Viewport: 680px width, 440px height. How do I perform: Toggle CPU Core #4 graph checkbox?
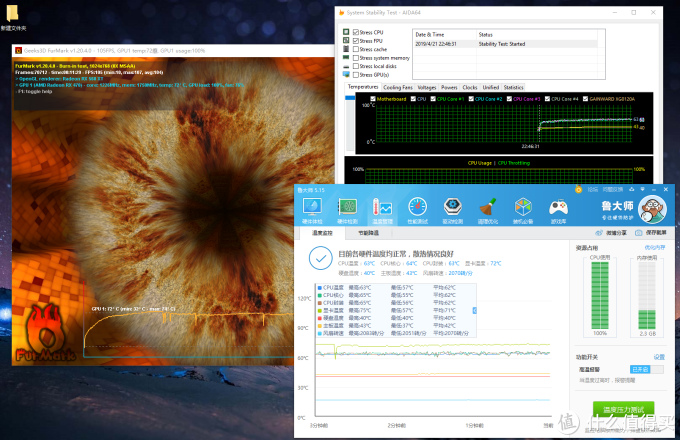point(547,99)
